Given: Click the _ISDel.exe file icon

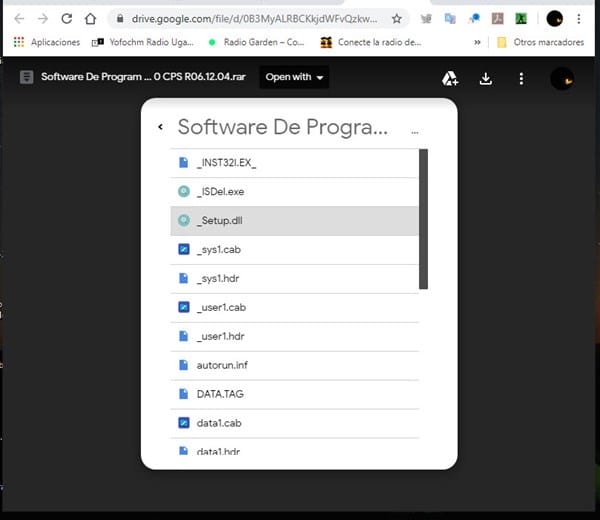Looking at the screenshot, I should pyautogui.click(x=184, y=191).
